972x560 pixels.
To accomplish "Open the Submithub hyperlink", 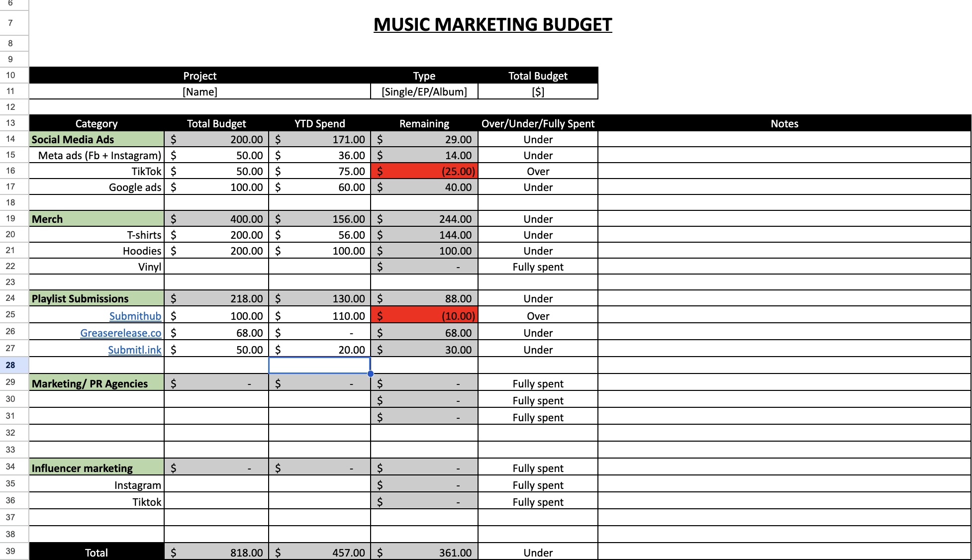I will click(135, 316).
